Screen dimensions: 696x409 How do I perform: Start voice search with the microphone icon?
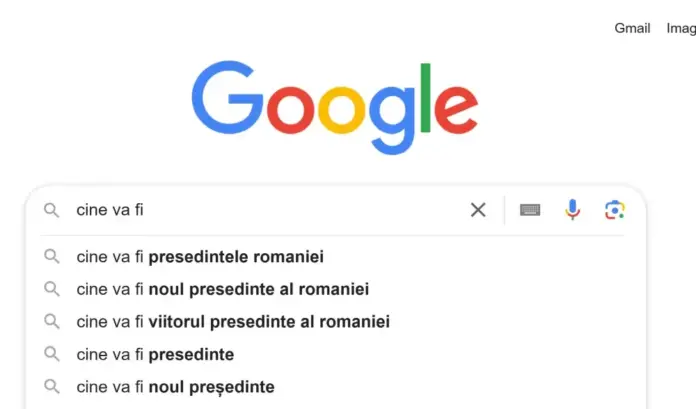click(x=572, y=210)
